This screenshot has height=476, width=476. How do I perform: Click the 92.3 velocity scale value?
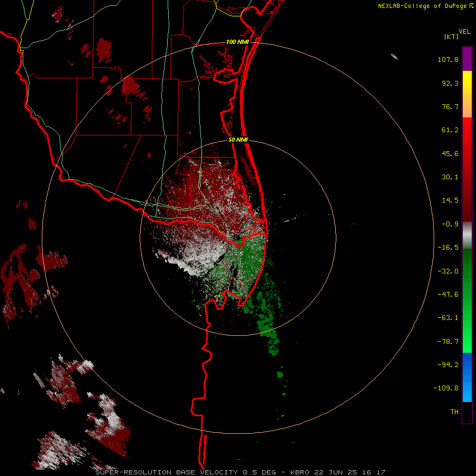(x=450, y=83)
